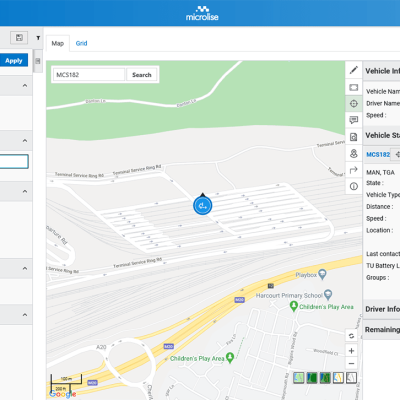Zoom in with the plus button
Image resolution: width=400 pixels, height=400 pixels.
click(351, 351)
